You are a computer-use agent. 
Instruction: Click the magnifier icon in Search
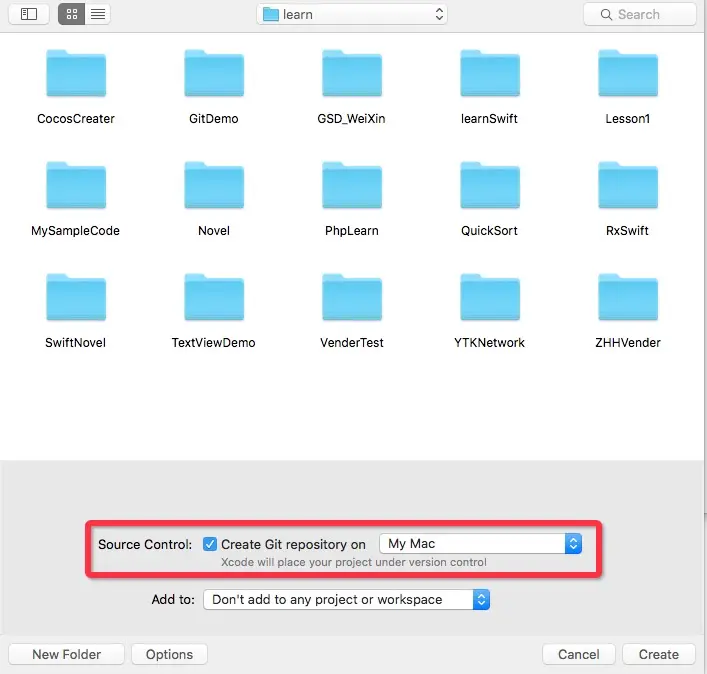[606, 15]
